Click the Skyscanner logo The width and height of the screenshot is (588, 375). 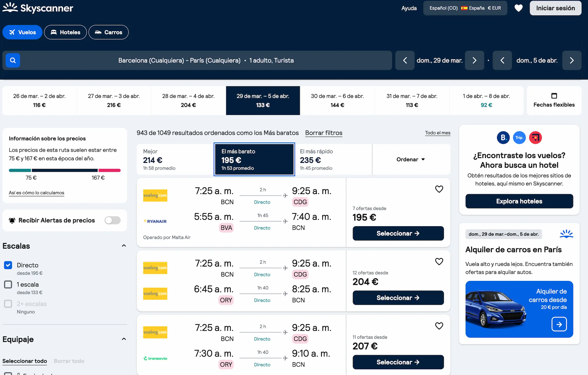pos(38,8)
